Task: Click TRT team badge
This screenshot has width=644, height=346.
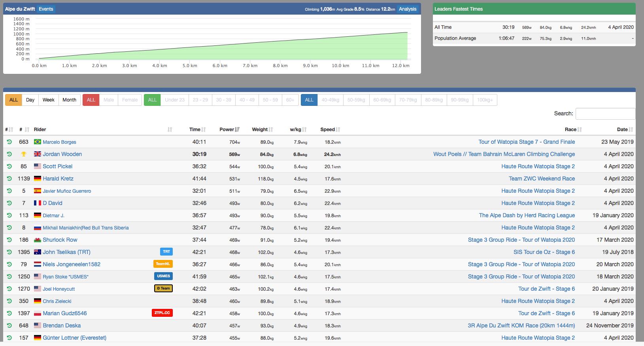Action: pyautogui.click(x=166, y=252)
